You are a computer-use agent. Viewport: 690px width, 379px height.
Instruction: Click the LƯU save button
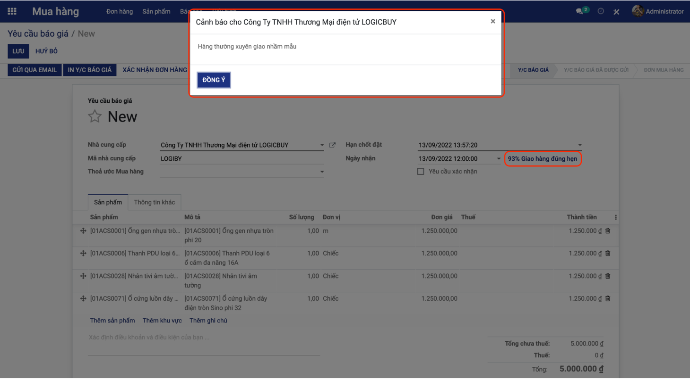click(x=18, y=51)
